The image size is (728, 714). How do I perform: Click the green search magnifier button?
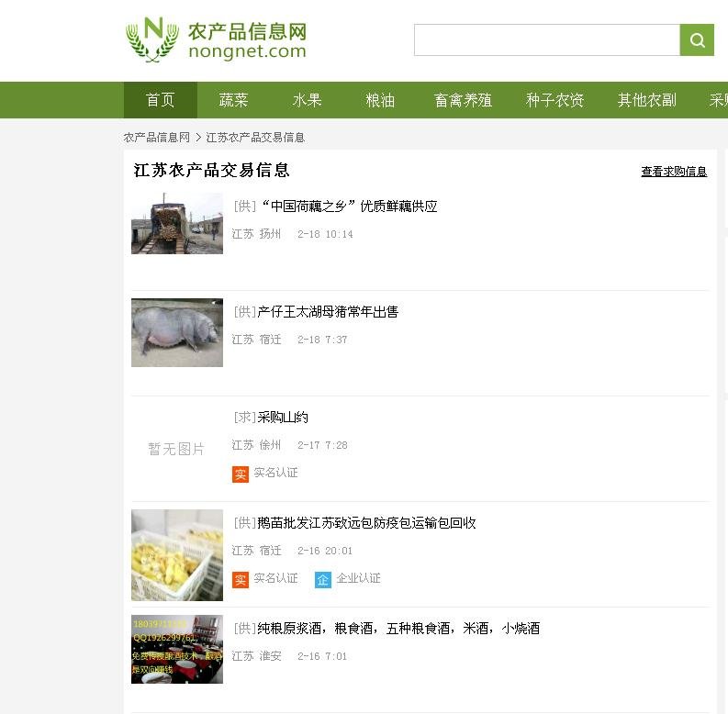[697, 40]
